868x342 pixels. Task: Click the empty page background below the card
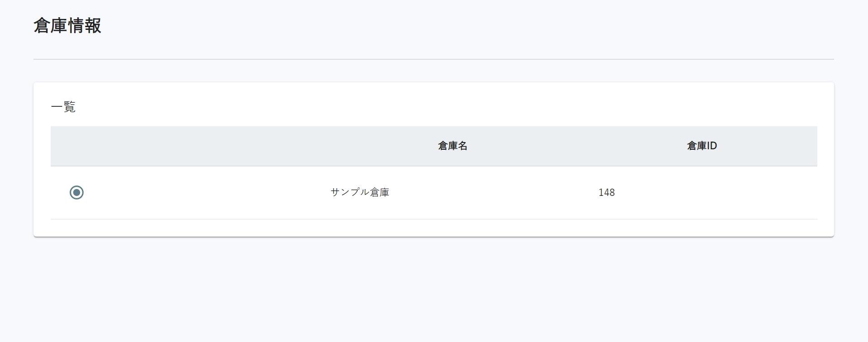(x=434, y=290)
